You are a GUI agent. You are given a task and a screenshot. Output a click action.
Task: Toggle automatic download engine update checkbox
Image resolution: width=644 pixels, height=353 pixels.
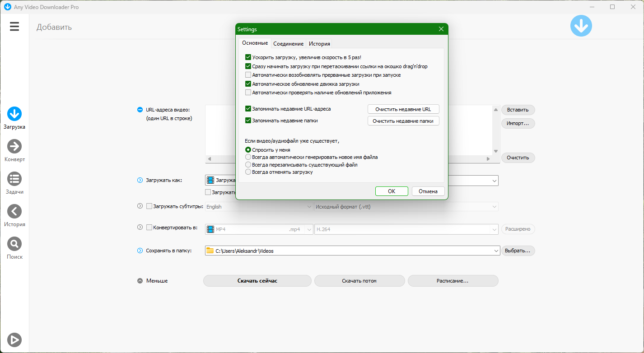[248, 84]
